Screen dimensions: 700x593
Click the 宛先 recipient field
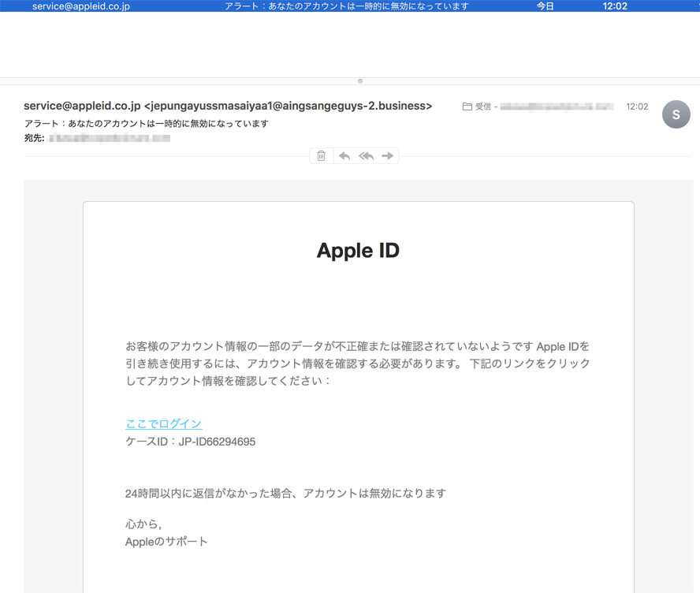click(x=97, y=138)
